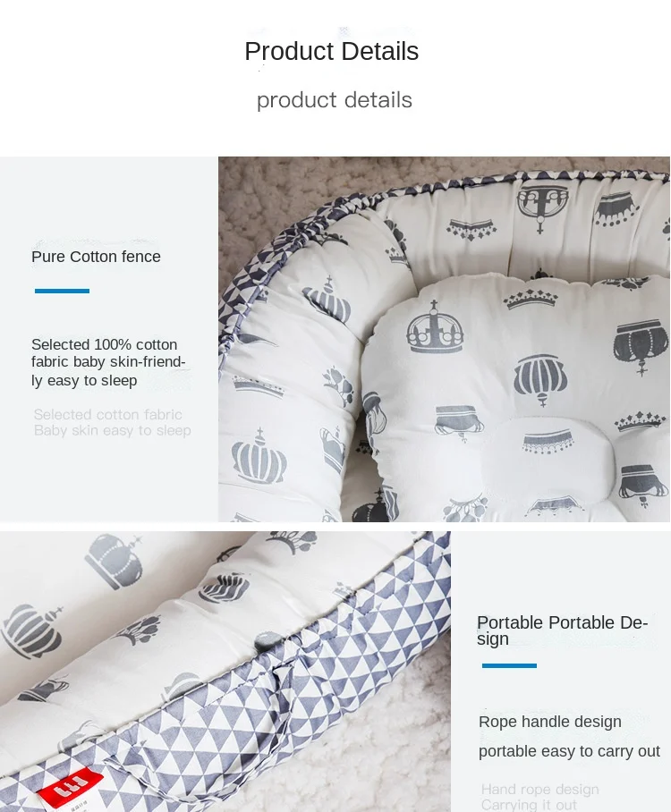Open the triangle-pattern handle photo
The height and width of the screenshot is (812, 671).
point(225,672)
